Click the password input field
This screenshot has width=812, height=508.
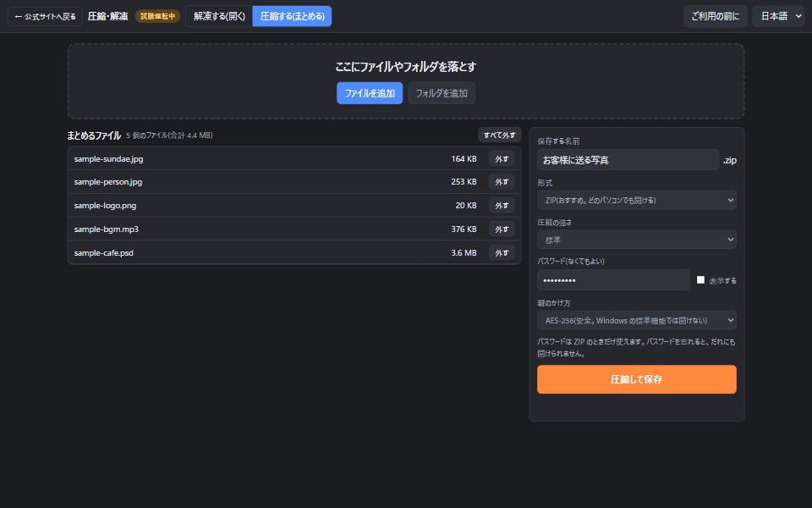coord(614,280)
